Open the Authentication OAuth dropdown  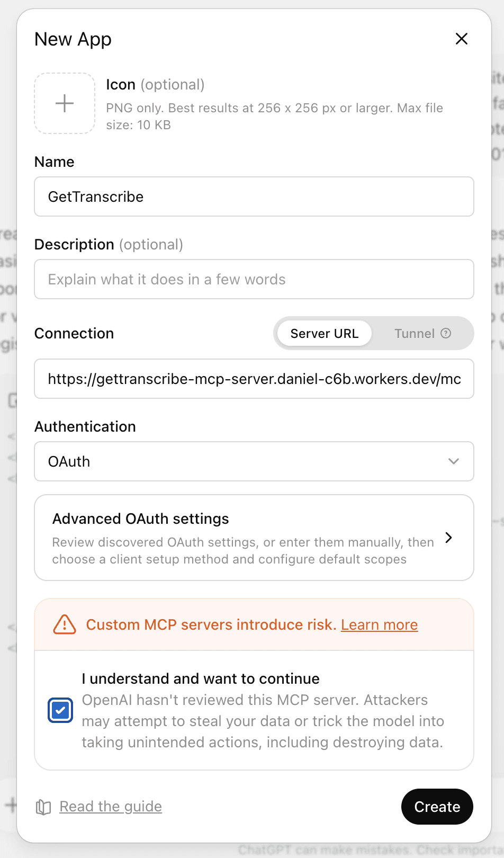[254, 461]
